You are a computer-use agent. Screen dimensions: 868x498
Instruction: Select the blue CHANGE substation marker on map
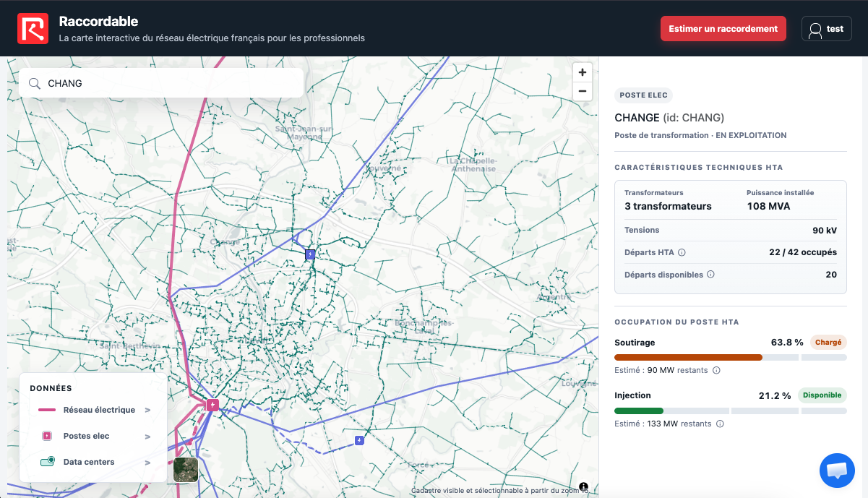pos(310,254)
